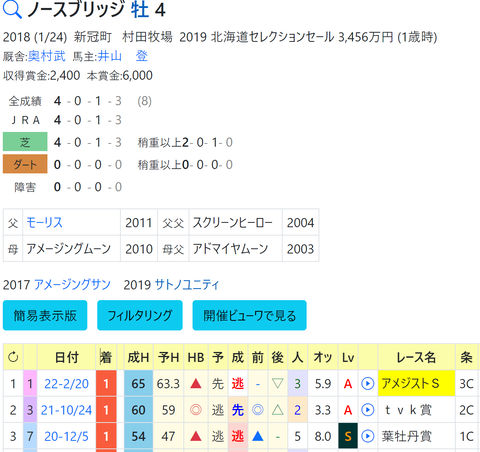Click race name tvk賞
Screen dimensions: 480x452
(407, 410)
